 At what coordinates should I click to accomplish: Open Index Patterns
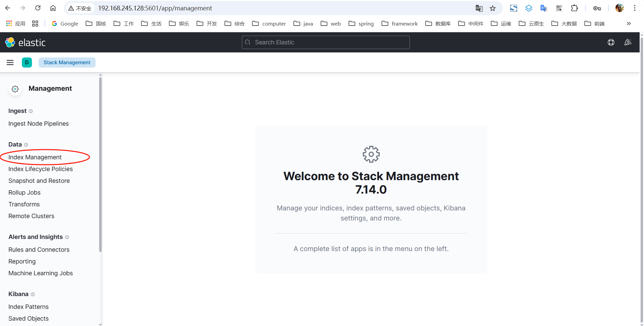pyautogui.click(x=29, y=307)
